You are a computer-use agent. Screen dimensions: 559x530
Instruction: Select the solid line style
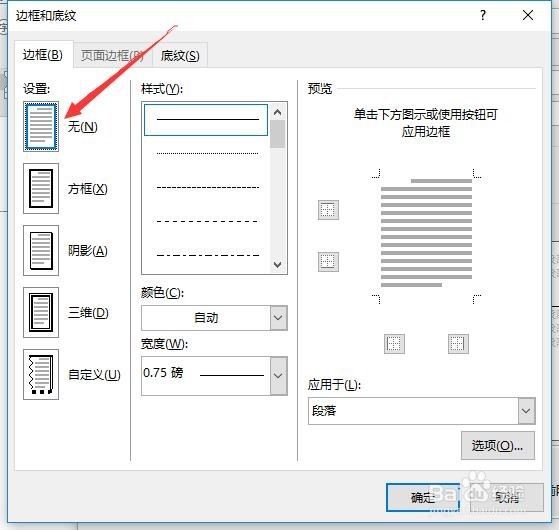click(206, 120)
